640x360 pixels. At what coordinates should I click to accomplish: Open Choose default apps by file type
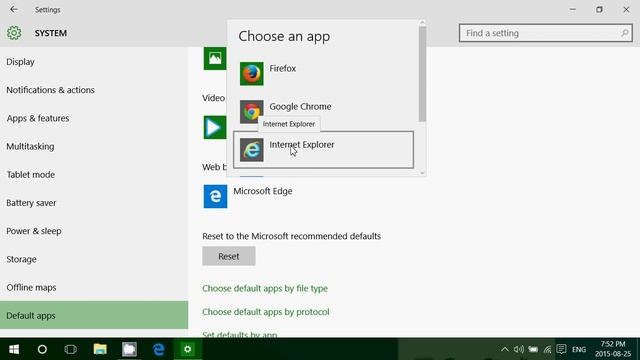[x=265, y=288]
